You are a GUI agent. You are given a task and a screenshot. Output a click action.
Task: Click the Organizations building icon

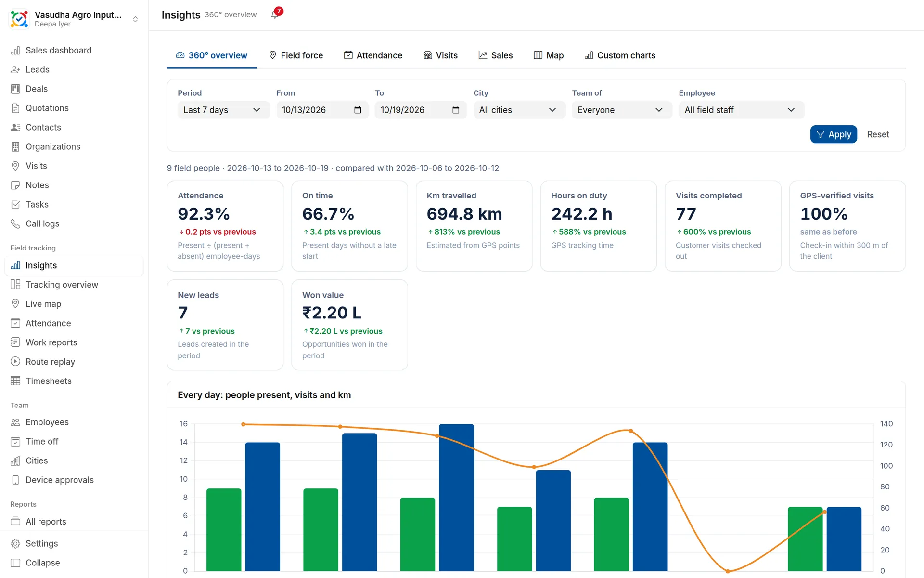pos(15,146)
